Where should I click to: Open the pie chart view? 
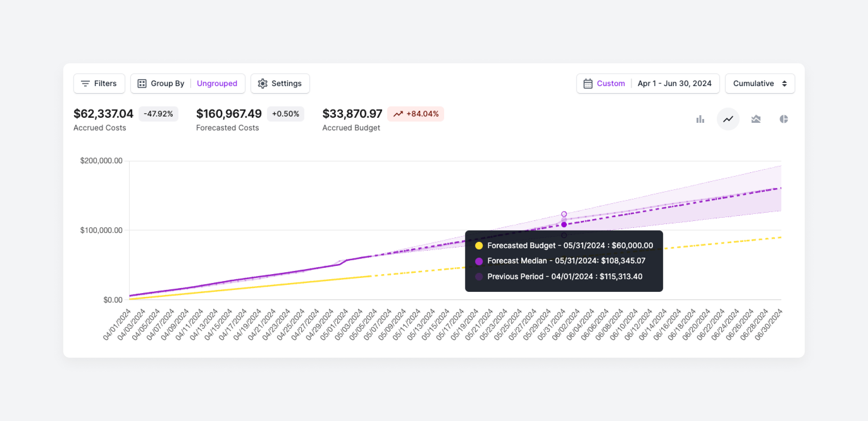(784, 119)
